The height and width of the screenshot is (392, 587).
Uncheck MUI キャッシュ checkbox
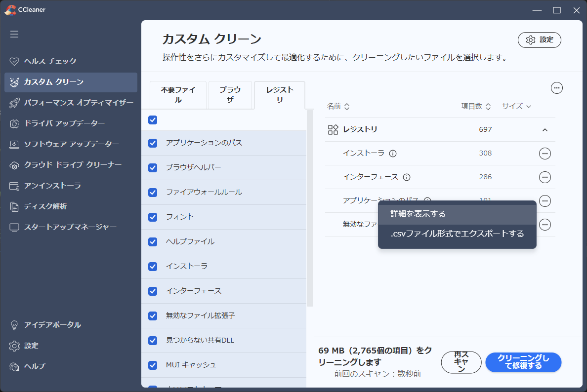pos(153,365)
